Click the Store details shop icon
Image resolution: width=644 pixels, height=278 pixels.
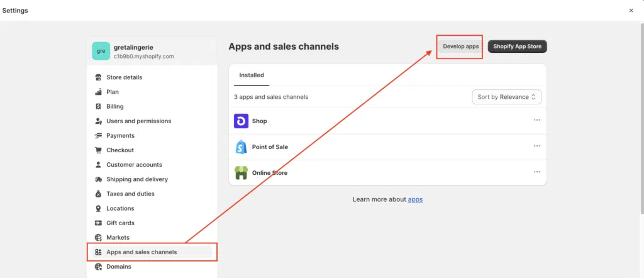tap(98, 77)
